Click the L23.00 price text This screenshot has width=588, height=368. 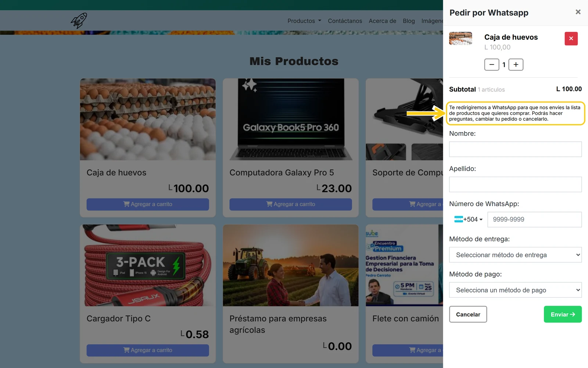point(334,188)
